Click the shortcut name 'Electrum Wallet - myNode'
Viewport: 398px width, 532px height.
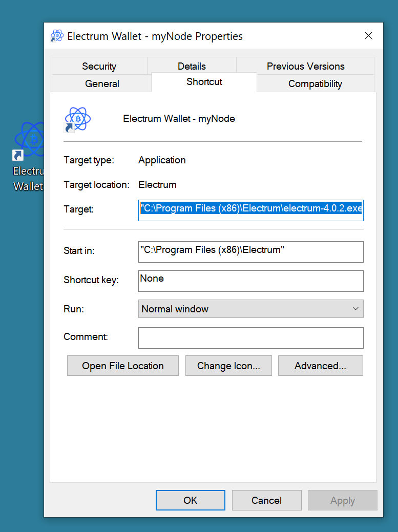pos(179,119)
